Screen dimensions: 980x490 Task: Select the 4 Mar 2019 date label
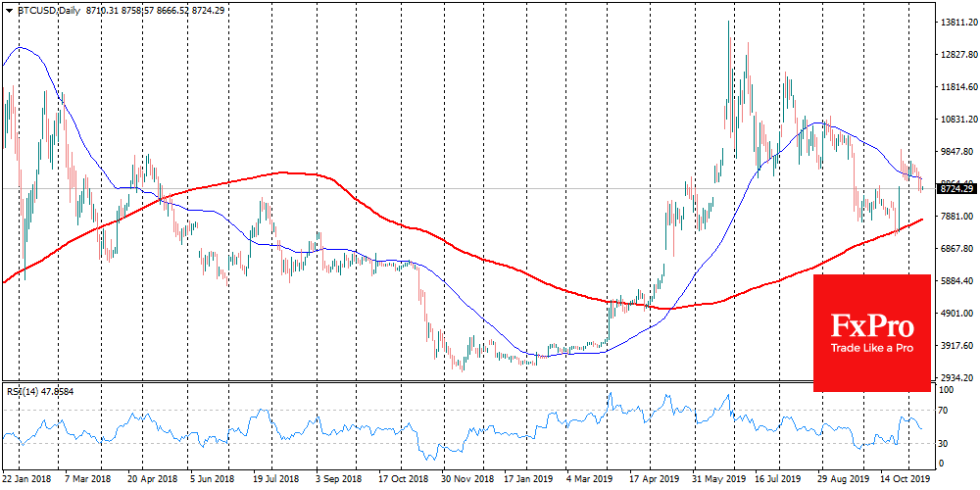(589, 481)
